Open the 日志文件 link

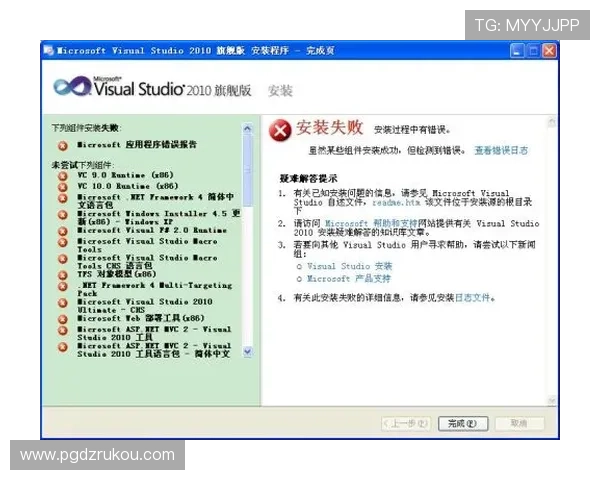pyautogui.click(x=472, y=297)
